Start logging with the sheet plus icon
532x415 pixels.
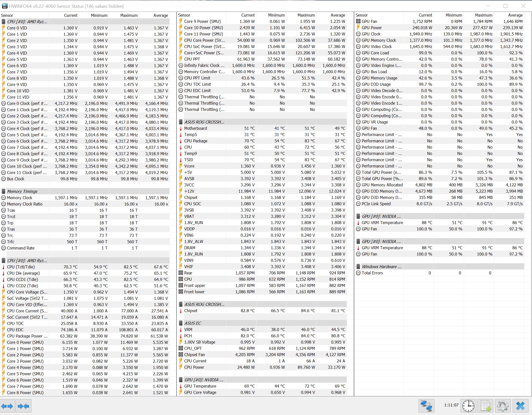pos(485,406)
